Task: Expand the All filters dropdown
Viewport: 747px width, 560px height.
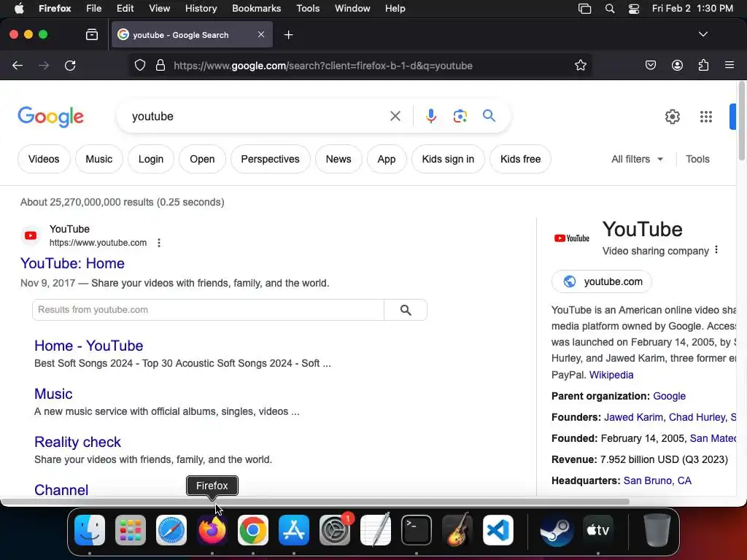Action: [637, 159]
